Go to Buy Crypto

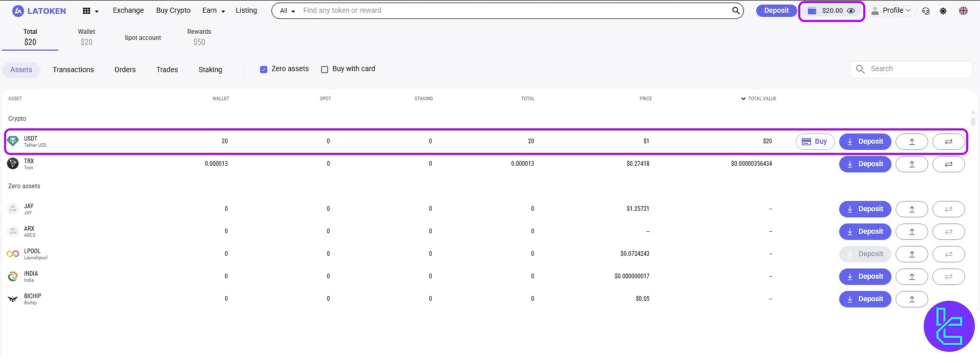pos(173,10)
